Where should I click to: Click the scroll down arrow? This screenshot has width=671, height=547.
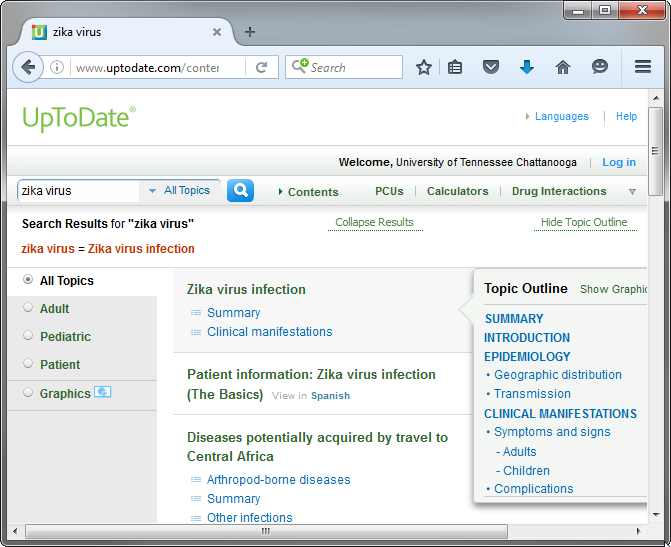click(656, 515)
